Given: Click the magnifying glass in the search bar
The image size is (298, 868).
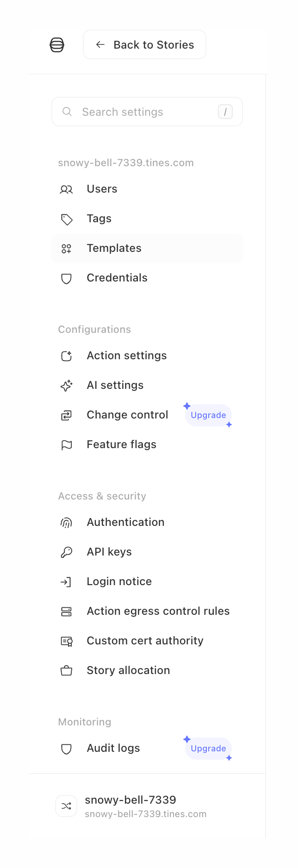Looking at the screenshot, I should click(67, 112).
